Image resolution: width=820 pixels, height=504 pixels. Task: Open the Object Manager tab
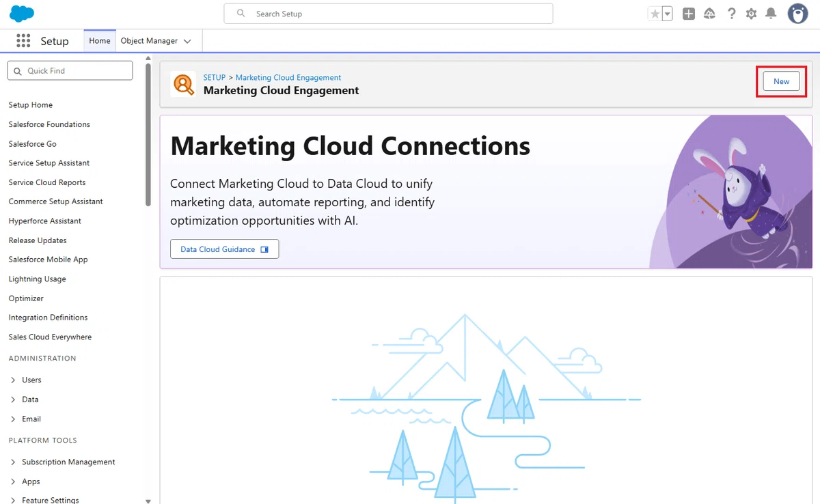(149, 41)
